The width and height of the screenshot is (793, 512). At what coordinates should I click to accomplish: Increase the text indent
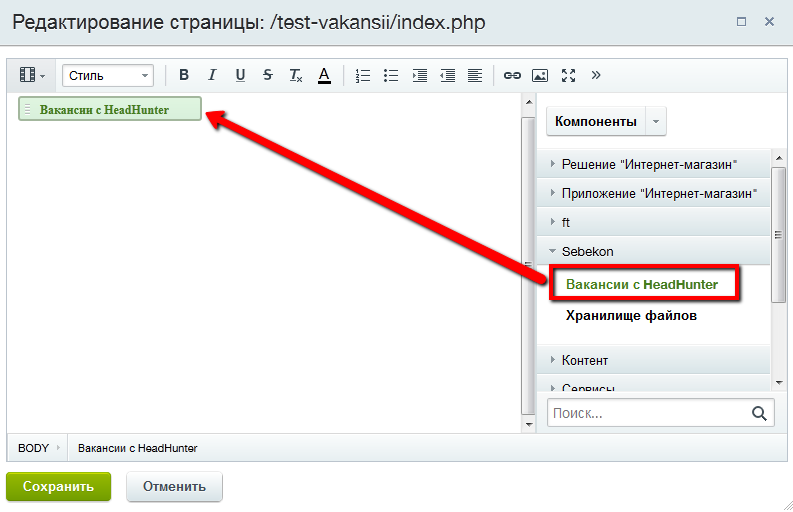[420, 75]
